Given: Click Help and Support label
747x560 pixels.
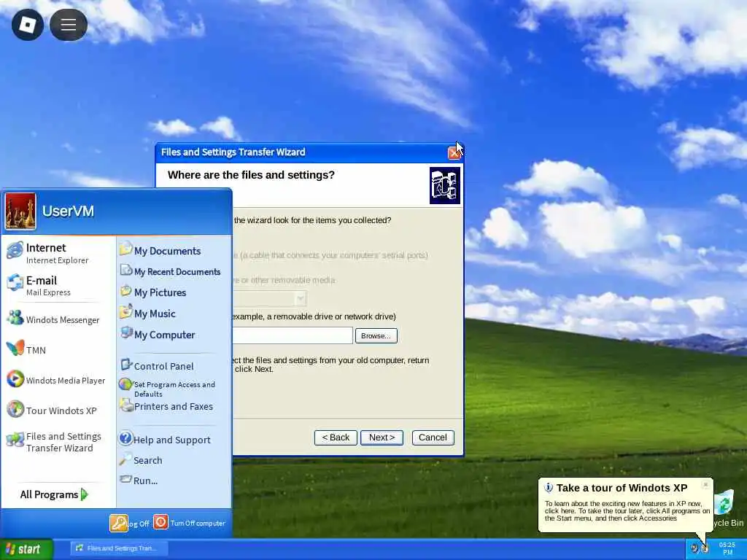Looking at the screenshot, I should pos(172,440).
